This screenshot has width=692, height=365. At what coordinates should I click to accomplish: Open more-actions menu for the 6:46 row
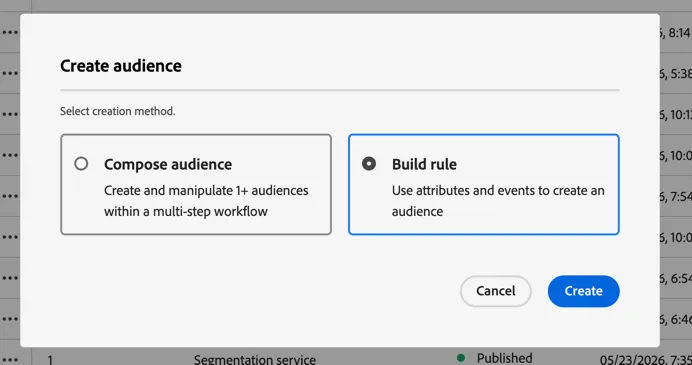(10, 318)
